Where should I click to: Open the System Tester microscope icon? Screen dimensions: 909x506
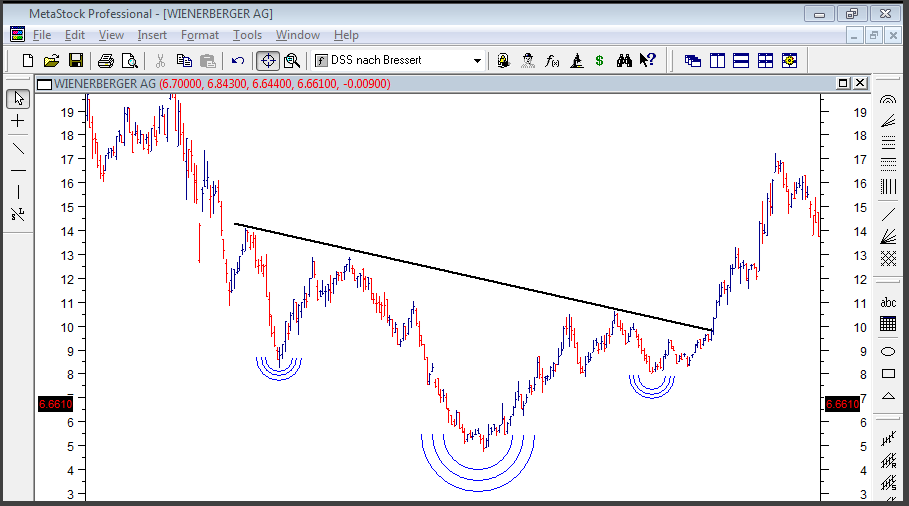[576, 60]
